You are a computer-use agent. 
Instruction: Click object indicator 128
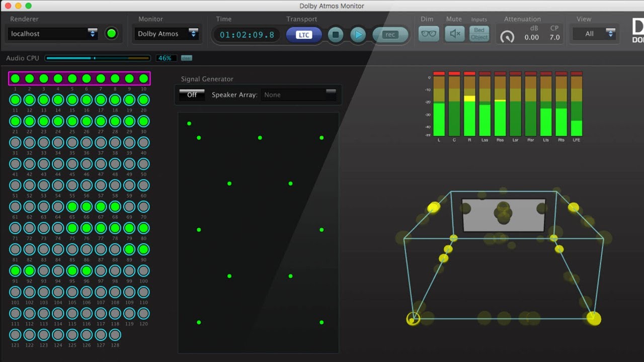pos(115,335)
